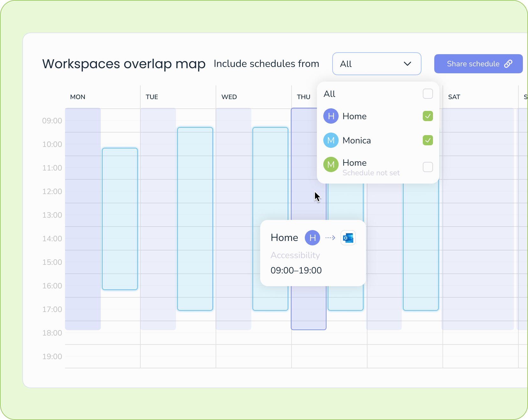
Task: Select the "All" entry in the filter menu
Action: point(329,93)
